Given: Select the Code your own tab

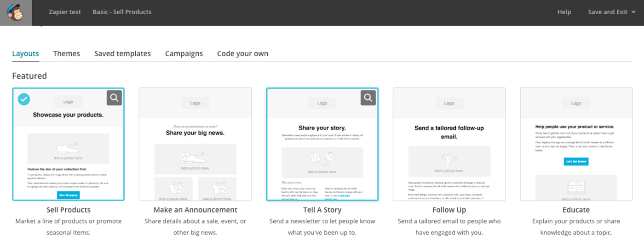Looking at the screenshot, I should [243, 53].
